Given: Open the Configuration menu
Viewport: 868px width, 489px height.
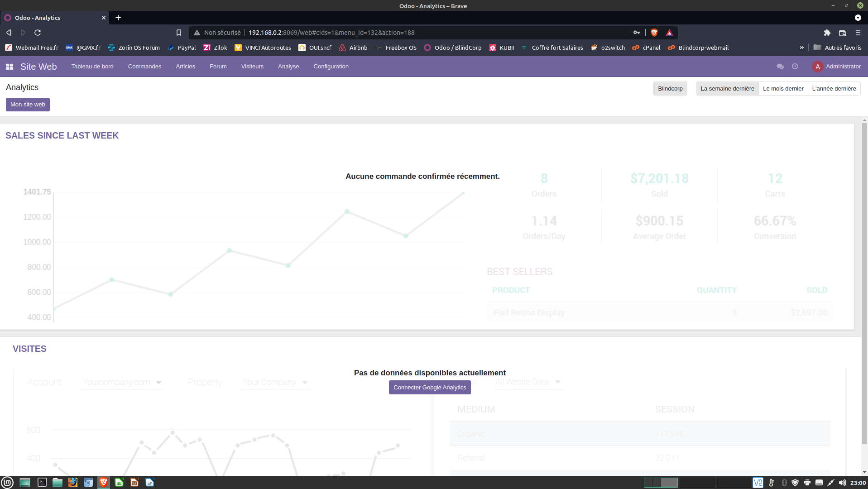Looking at the screenshot, I should (331, 67).
